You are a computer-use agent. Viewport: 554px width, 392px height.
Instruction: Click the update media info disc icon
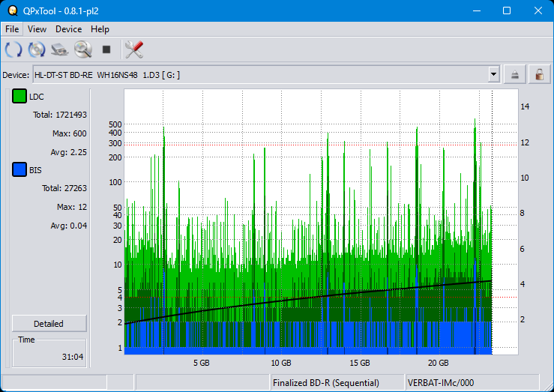[37, 50]
